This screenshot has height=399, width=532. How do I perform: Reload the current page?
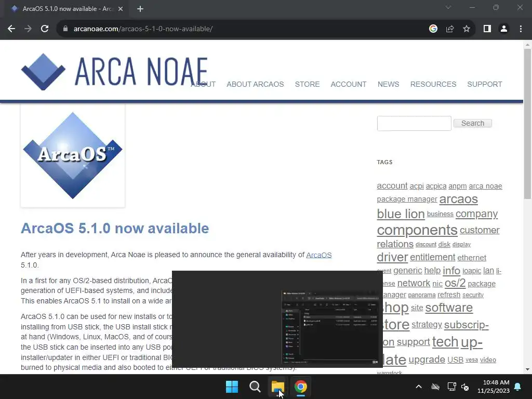[x=45, y=29]
